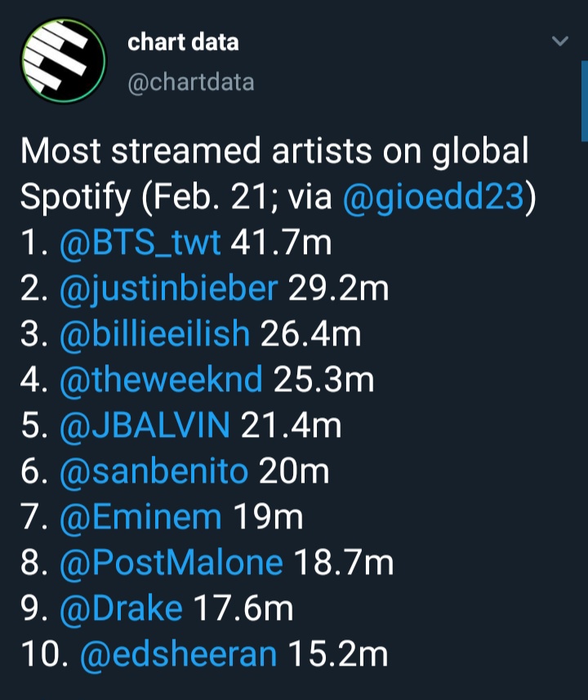Image resolution: width=588 pixels, height=700 pixels.
Task: Open the @gioedd23 mention link
Action: 433,198
